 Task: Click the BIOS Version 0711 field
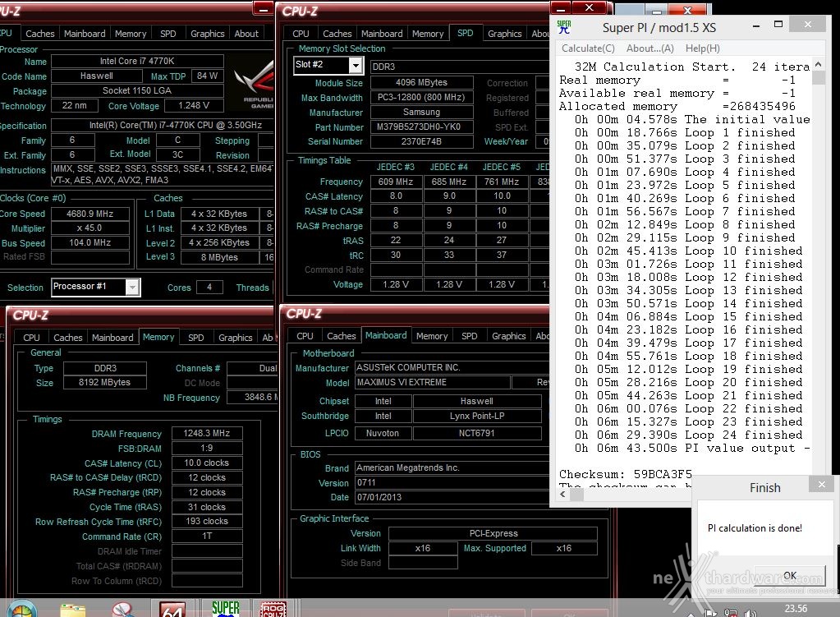point(452,482)
